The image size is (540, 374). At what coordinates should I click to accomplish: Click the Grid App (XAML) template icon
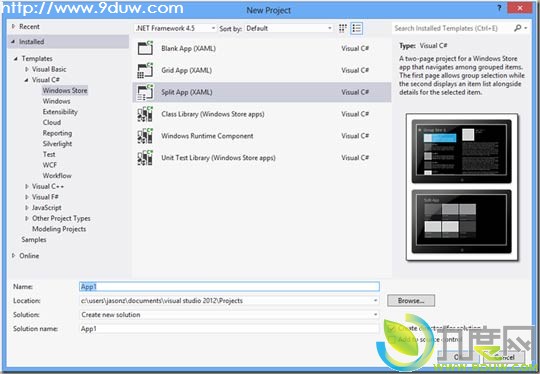pyautogui.click(x=145, y=70)
